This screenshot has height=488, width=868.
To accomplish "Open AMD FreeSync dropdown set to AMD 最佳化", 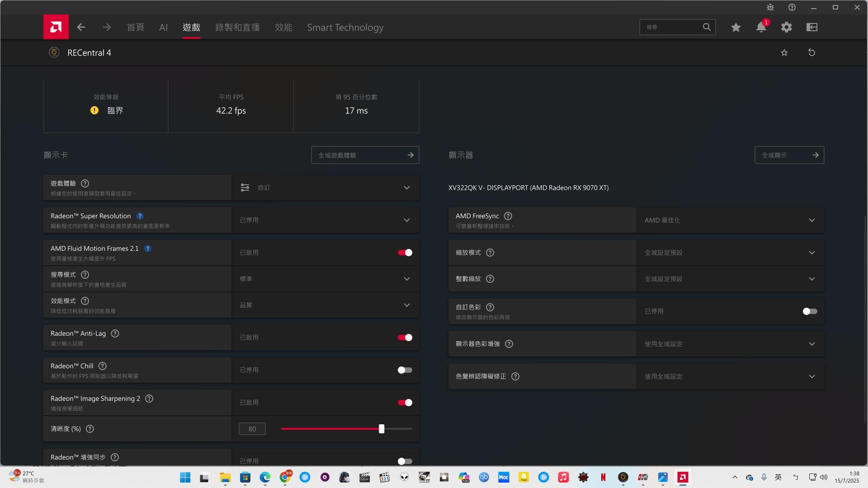I will [x=811, y=220].
